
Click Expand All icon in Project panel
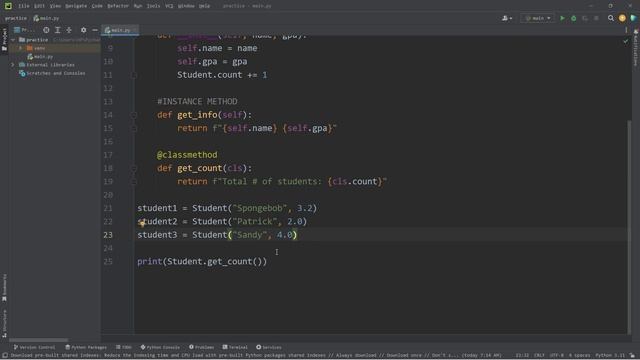click(x=58, y=30)
